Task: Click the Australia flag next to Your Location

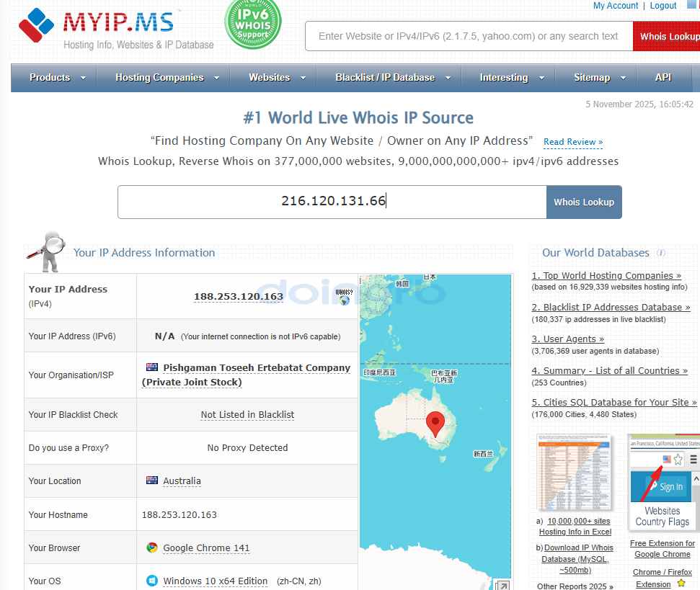Action: point(152,481)
